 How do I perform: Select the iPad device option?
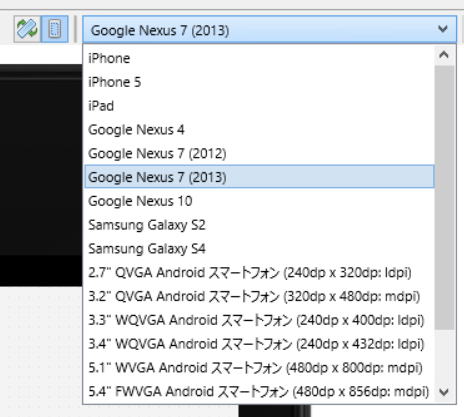259,106
